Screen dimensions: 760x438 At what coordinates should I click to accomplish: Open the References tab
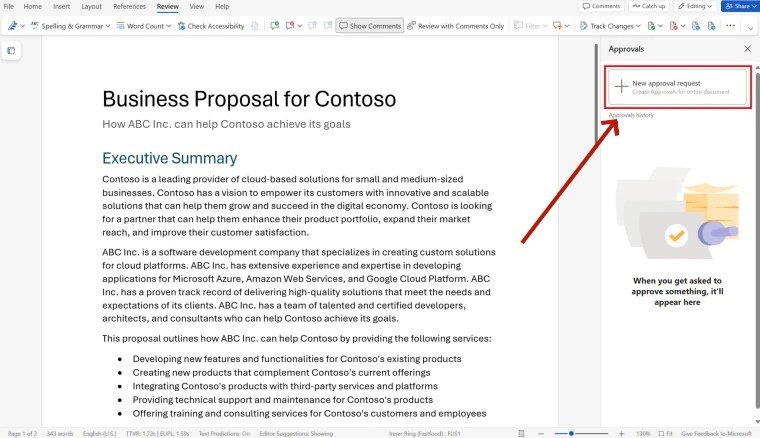coord(129,6)
